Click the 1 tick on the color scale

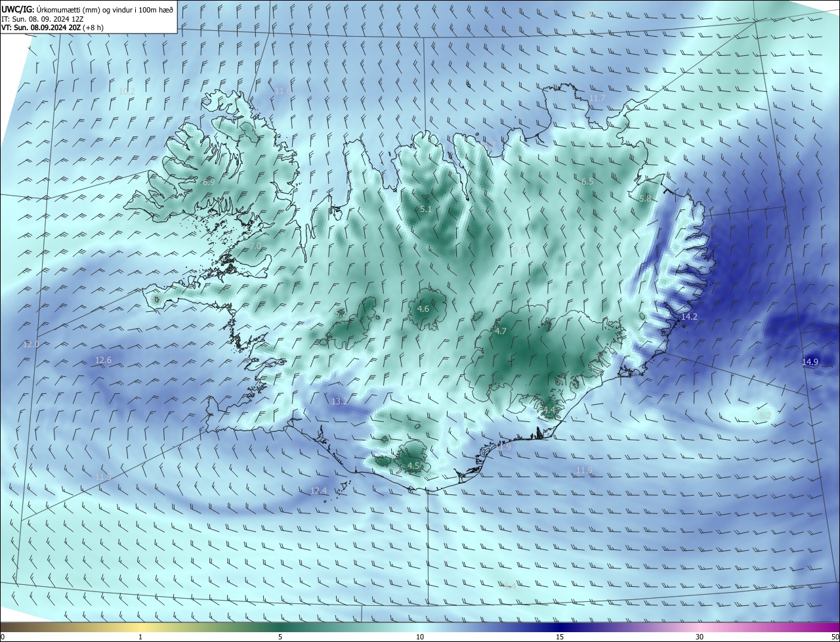140,637
